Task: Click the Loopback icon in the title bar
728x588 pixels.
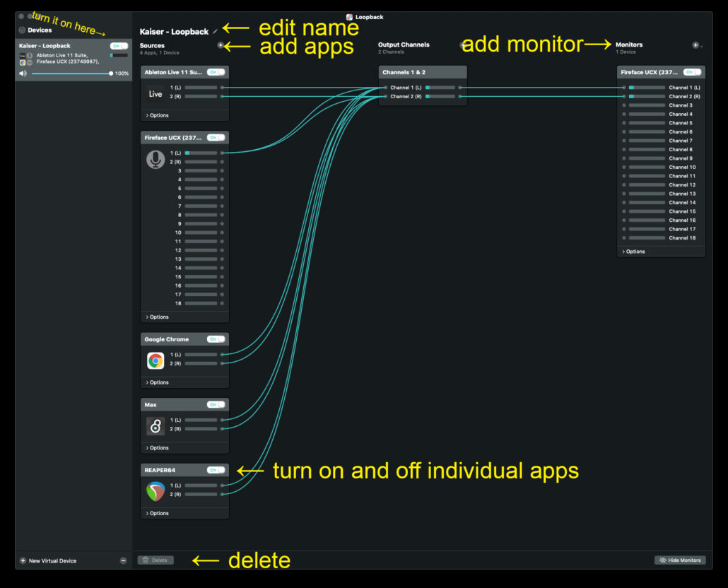Action: click(x=349, y=17)
